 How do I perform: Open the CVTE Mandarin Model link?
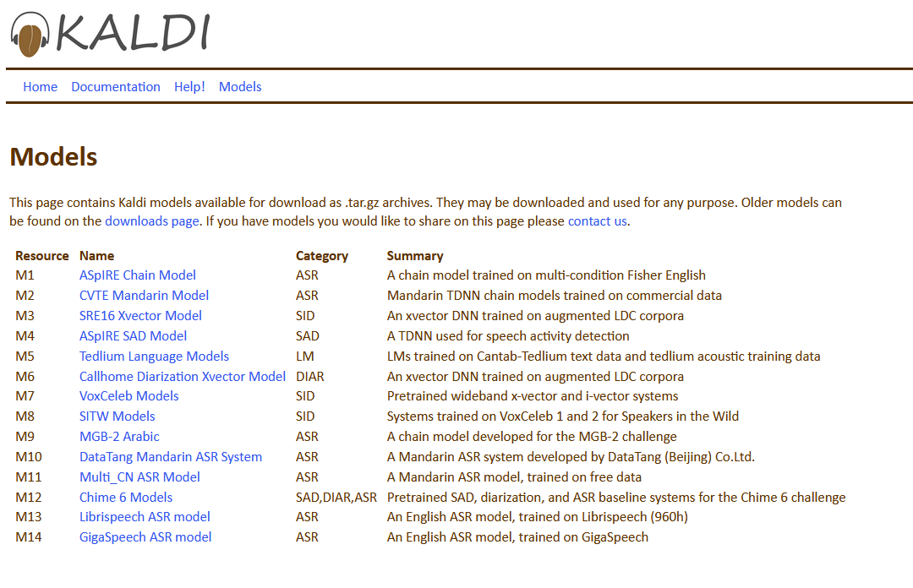pos(144,295)
